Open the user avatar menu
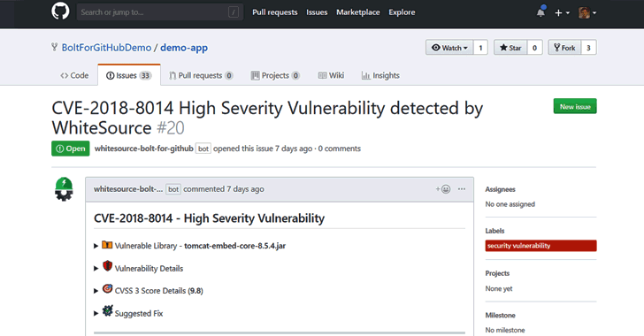This screenshot has height=336, width=644. pos(587,12)
